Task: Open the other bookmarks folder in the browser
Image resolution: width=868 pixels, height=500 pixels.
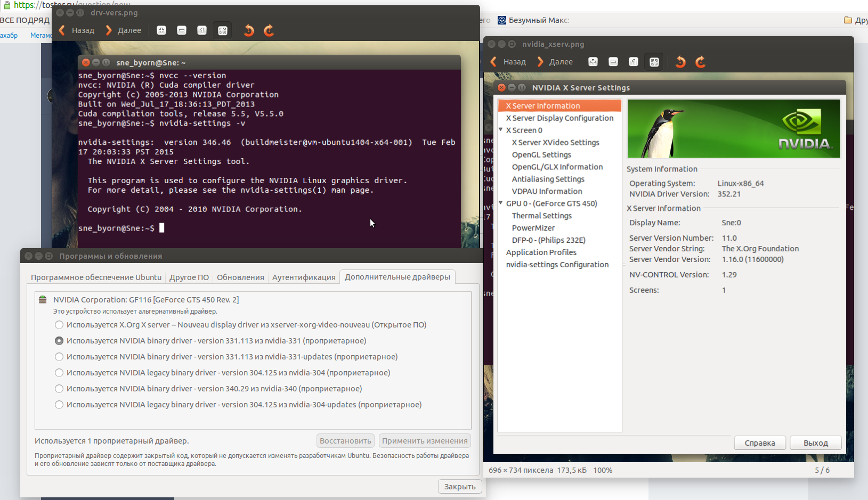Action: tap(856, 20)
